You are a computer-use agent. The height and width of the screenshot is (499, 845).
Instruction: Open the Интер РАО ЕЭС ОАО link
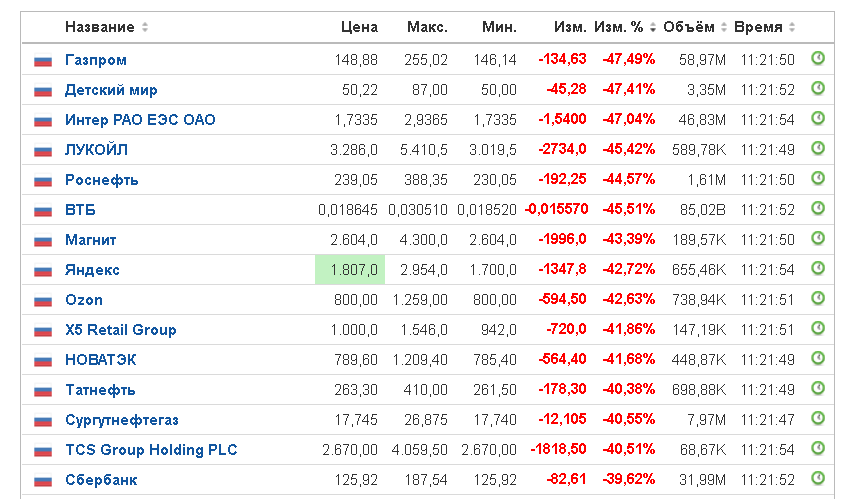pyautogui.click(x=140, y=120)
